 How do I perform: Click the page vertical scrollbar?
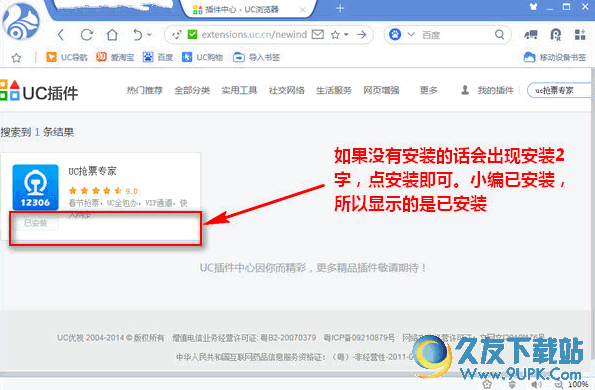(x=593, y=213)
